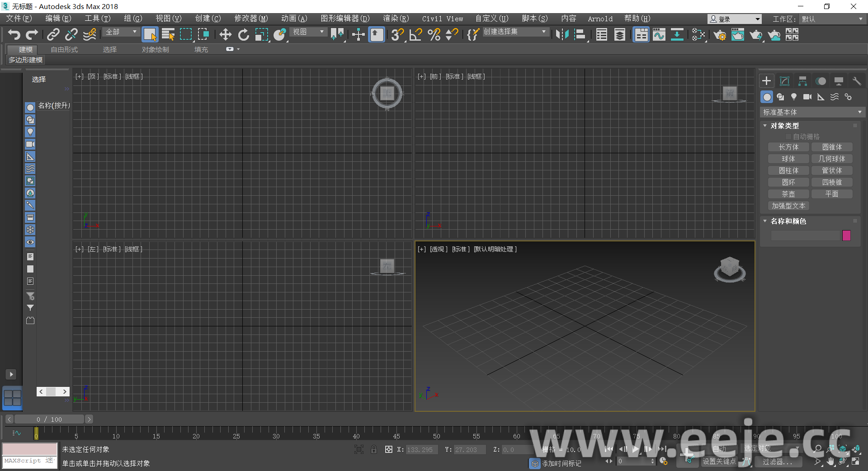The image size is (868, 471).
Task: Toggle the 3D Snaps button
Action: (397, 35)
